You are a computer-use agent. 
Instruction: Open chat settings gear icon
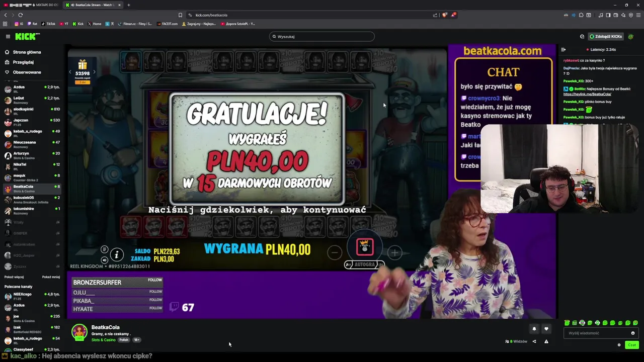point(619,345)
